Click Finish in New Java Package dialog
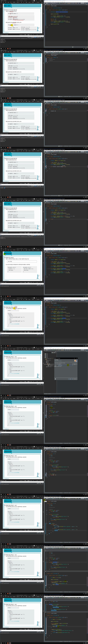Image resolution: width=88 pixels, height=644 pixels. [x=70, y=379]
